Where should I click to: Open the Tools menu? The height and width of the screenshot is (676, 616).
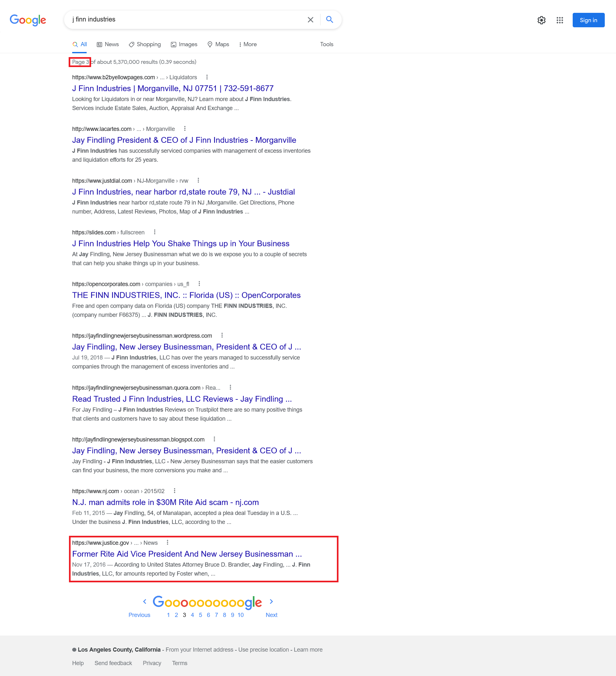[326, 44]
